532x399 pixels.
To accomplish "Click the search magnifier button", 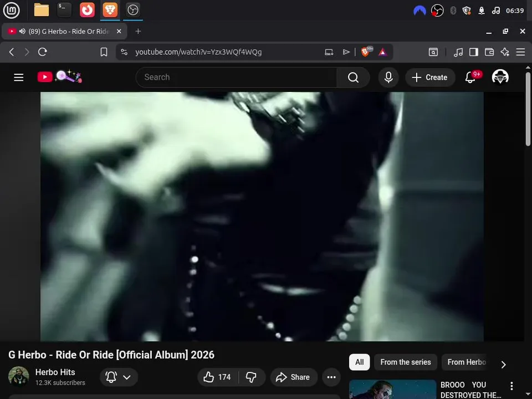I will click(x=353, y=78).
